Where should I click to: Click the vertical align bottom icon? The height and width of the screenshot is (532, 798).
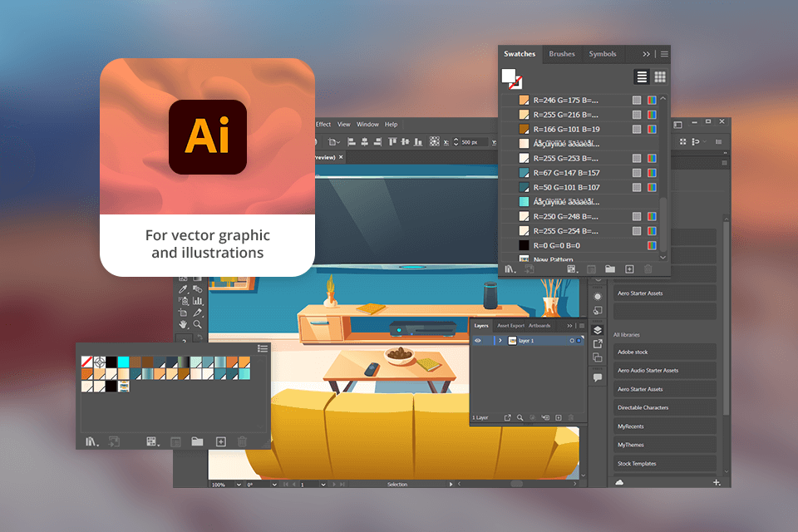click(418, 141)
